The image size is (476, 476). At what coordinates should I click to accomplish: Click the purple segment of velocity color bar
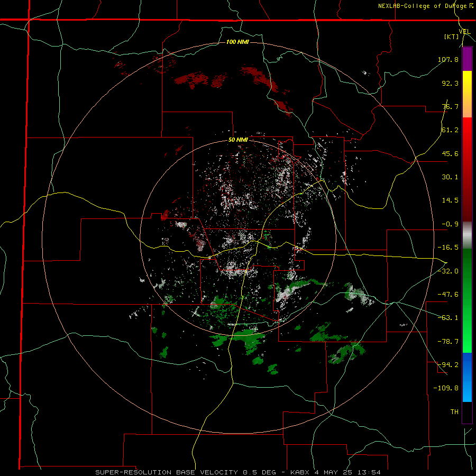coord(467,59)
